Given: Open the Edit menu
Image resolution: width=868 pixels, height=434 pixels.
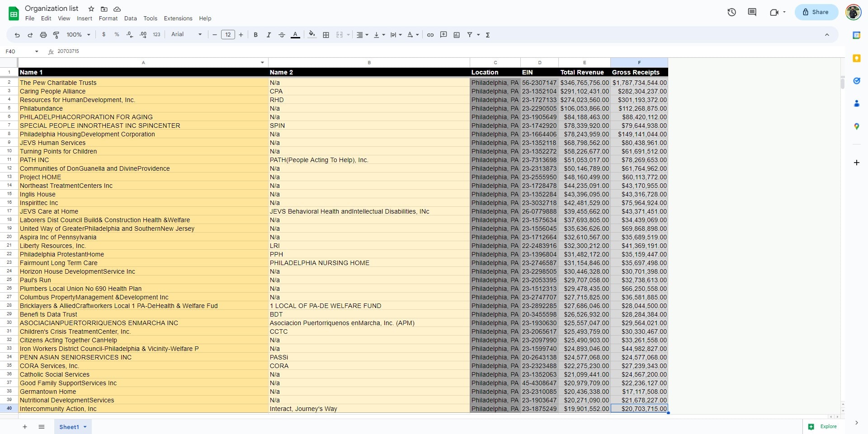Looking at the screenshot, I should tap(46, 19).
